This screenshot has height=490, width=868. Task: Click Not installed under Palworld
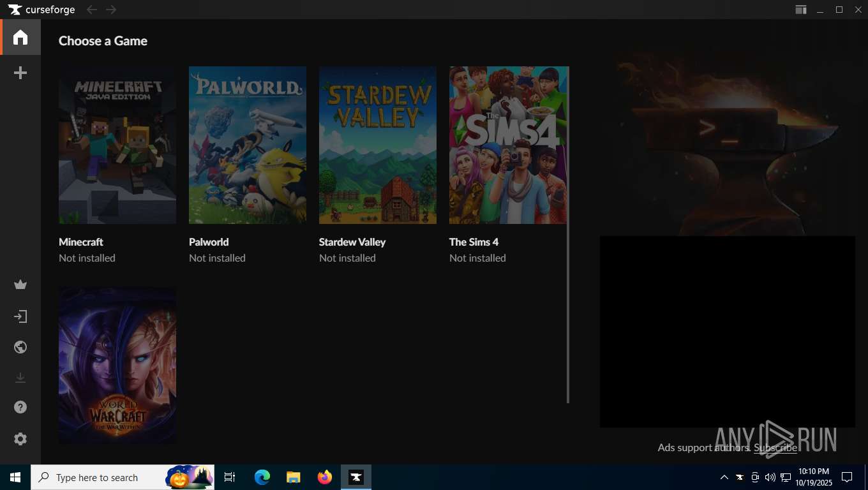[217, 258]
